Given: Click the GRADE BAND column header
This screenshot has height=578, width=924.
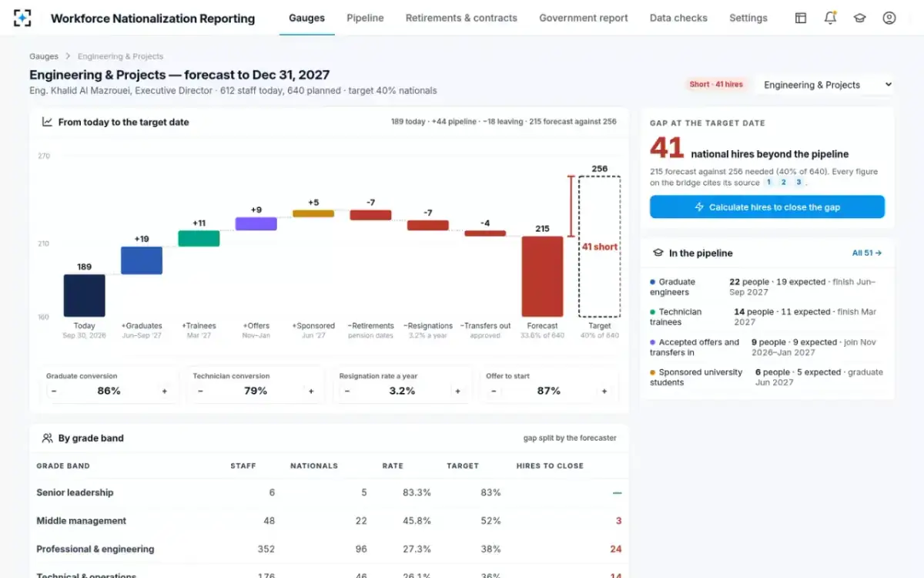Looking at the screenshot, I should [63, 465].
